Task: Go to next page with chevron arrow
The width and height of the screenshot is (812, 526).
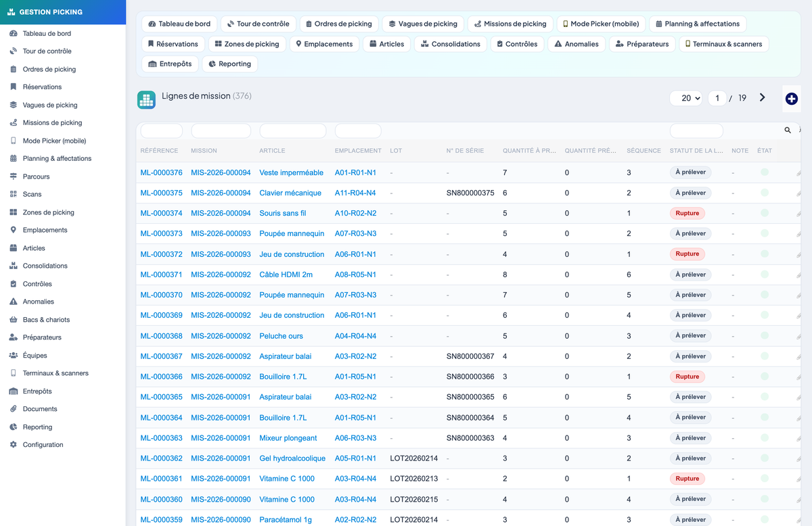Action: 763,97
